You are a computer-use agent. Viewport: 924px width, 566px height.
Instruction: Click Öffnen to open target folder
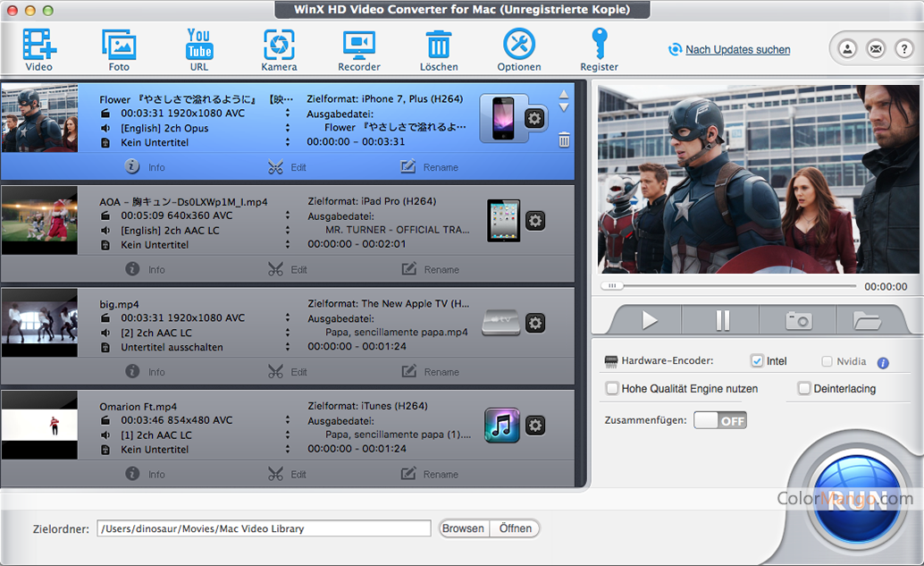pyautogui.click(x=515, y=528)
